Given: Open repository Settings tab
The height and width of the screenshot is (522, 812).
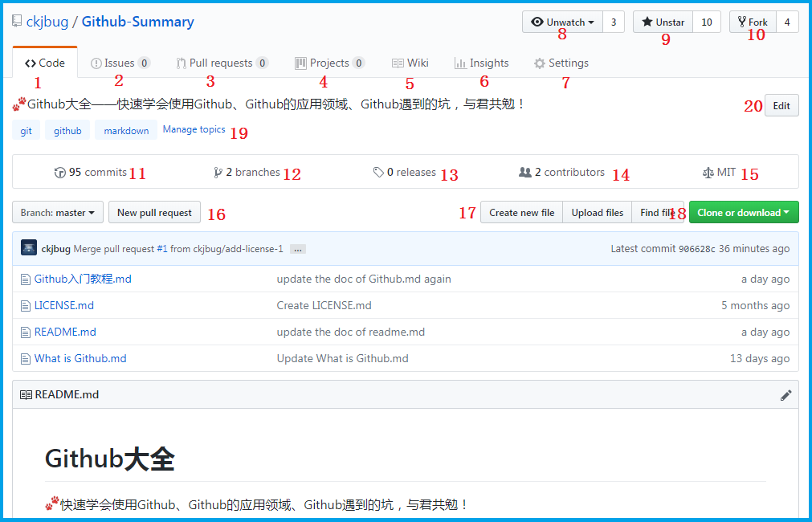Looking at the screenshot, I should pyautogui.click(x=561, y=63).
